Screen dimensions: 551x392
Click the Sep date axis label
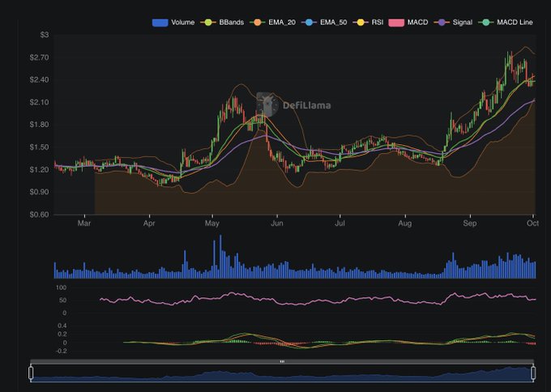click(470, 224)
